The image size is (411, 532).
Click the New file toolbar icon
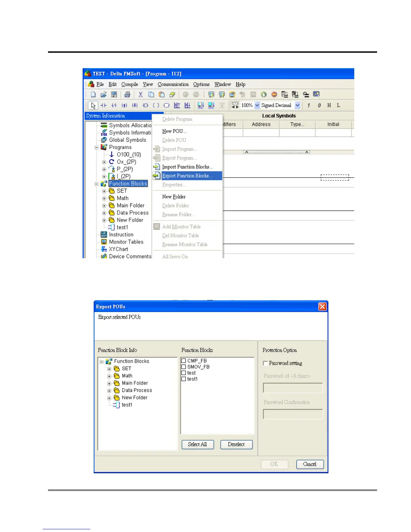(93, 94)
